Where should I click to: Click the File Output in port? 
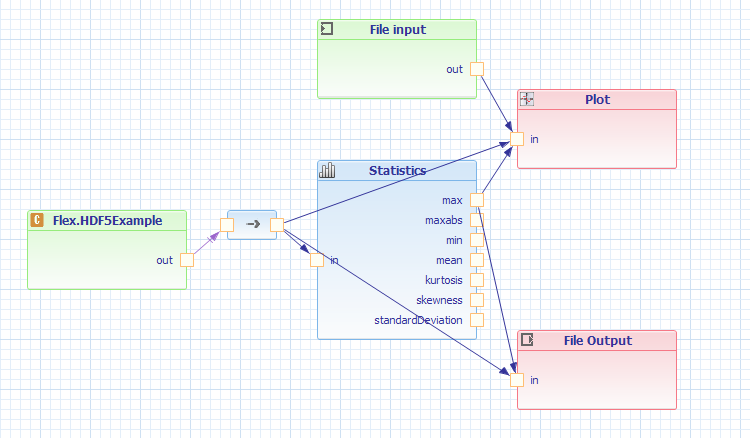pos(517,380)
